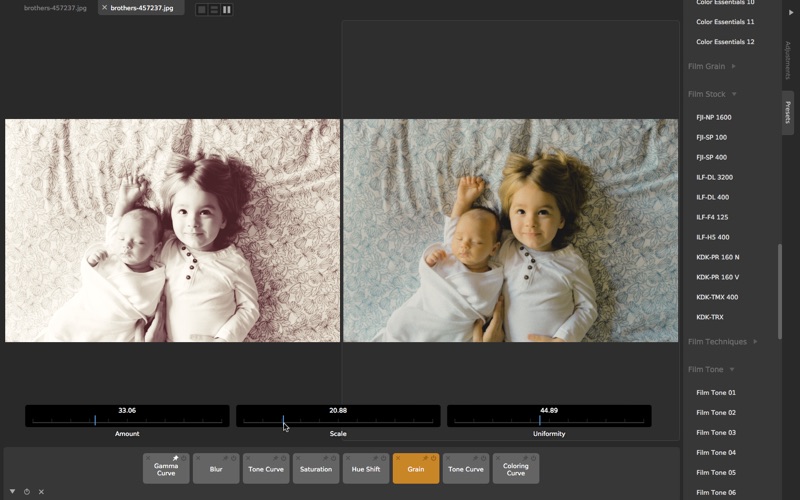Toggle the Grain adjustment power button

[x=434, y=458]
